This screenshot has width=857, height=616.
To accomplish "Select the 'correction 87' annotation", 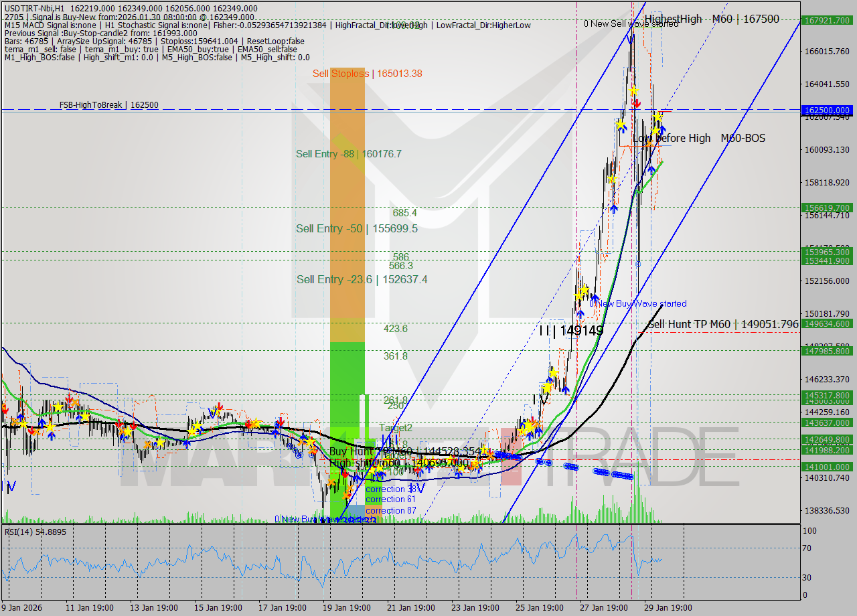I will (391, 510).
